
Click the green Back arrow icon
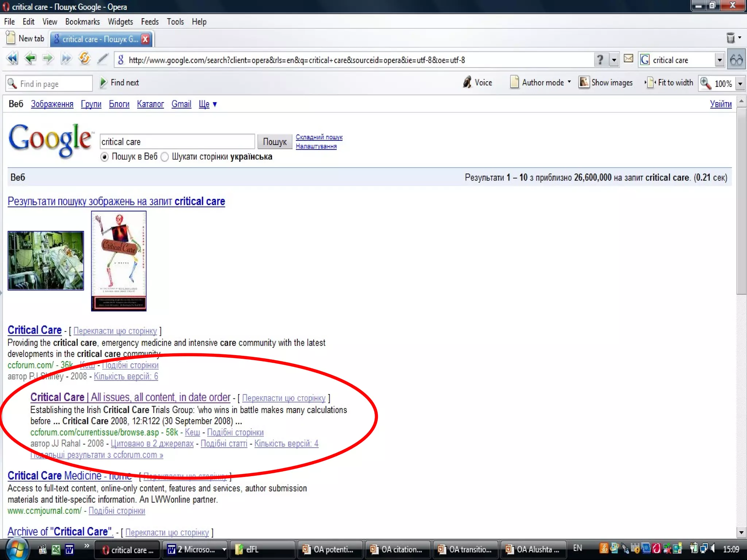pyautogui.click(x=30, y=59)
